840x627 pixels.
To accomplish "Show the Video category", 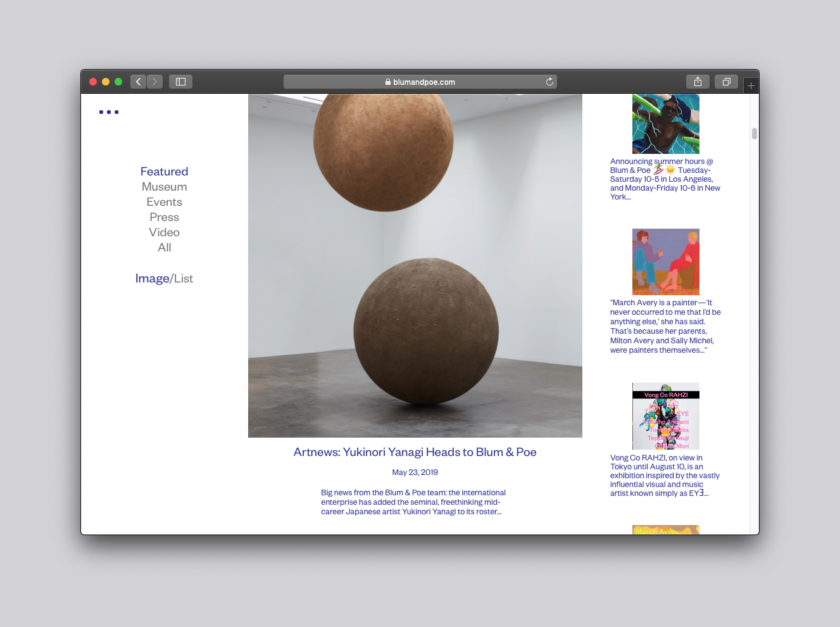I will coord(164,232).
